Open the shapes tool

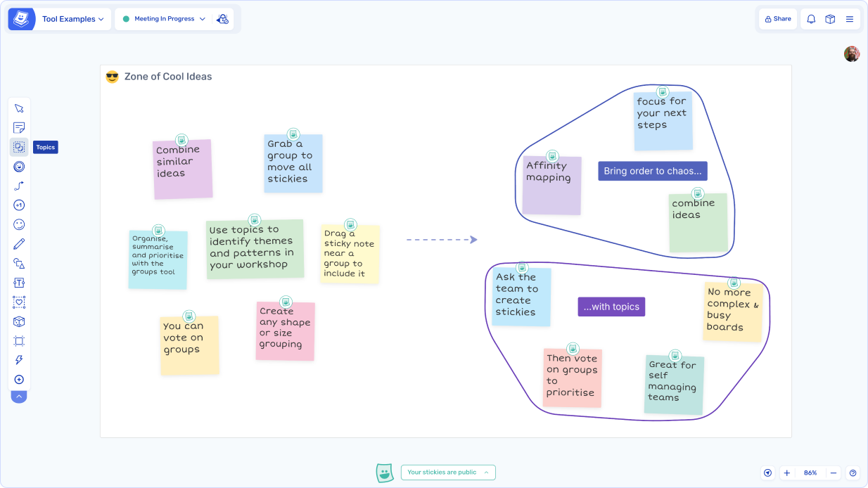pyautogui.click(x=19, y=264)
